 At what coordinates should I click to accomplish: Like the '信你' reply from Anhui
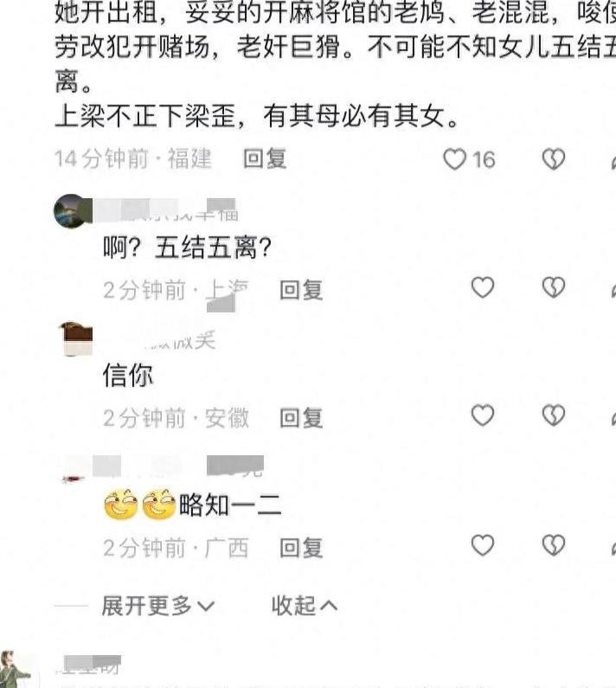pos(483,415)
